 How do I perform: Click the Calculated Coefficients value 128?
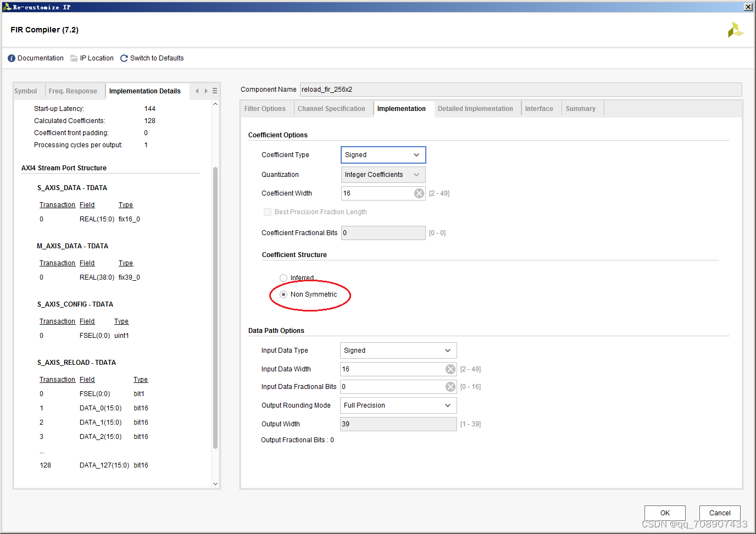150,121
